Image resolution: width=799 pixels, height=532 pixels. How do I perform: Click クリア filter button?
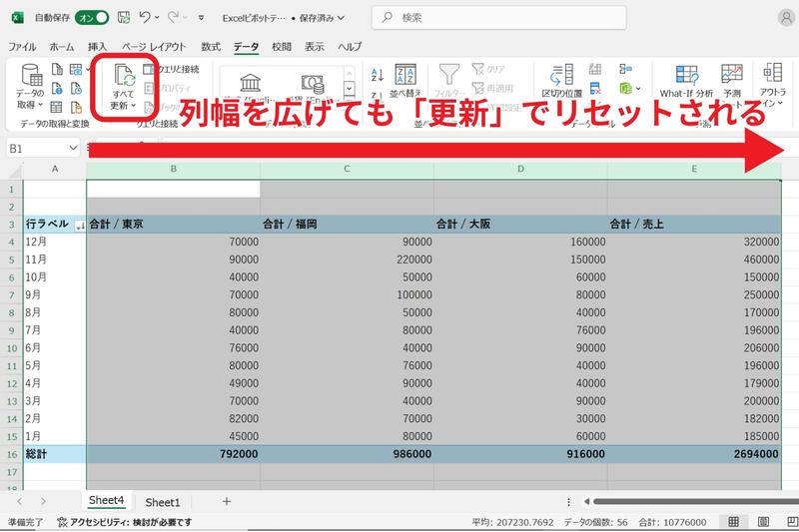488,69
